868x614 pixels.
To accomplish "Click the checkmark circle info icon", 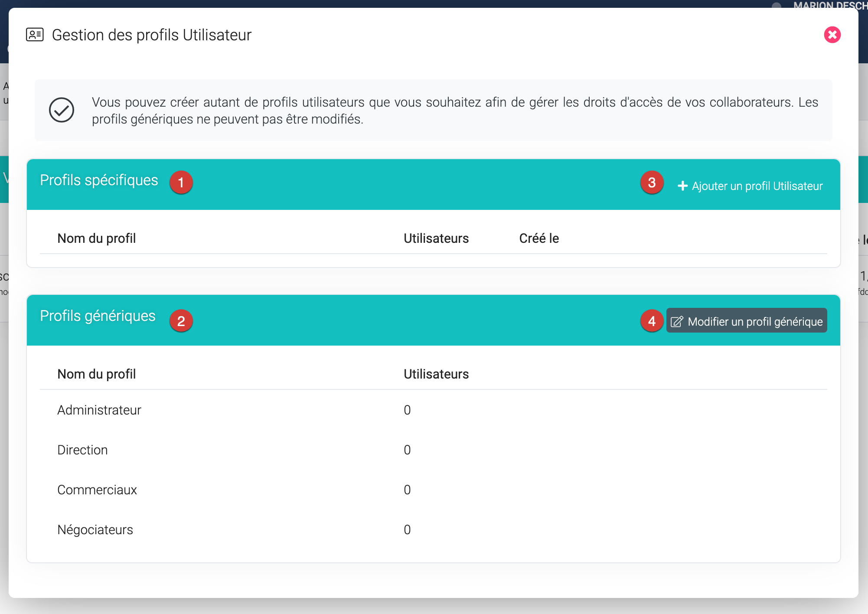I will [x=62, y=110].
